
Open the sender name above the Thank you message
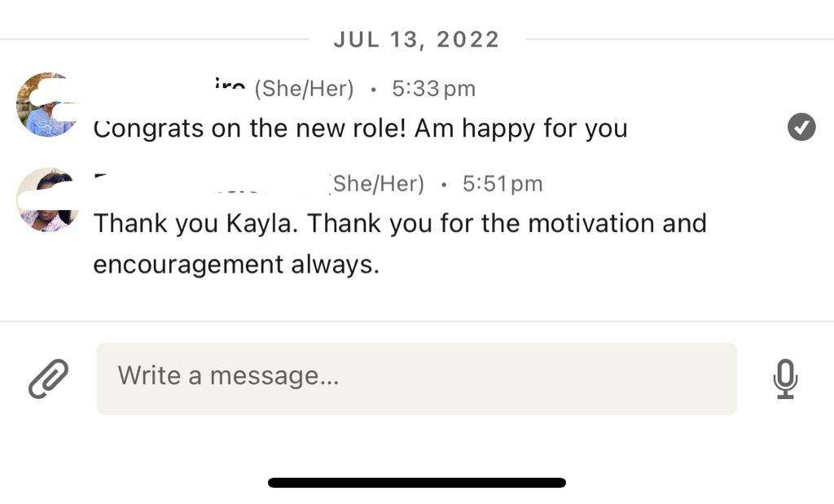coord(210,184)
